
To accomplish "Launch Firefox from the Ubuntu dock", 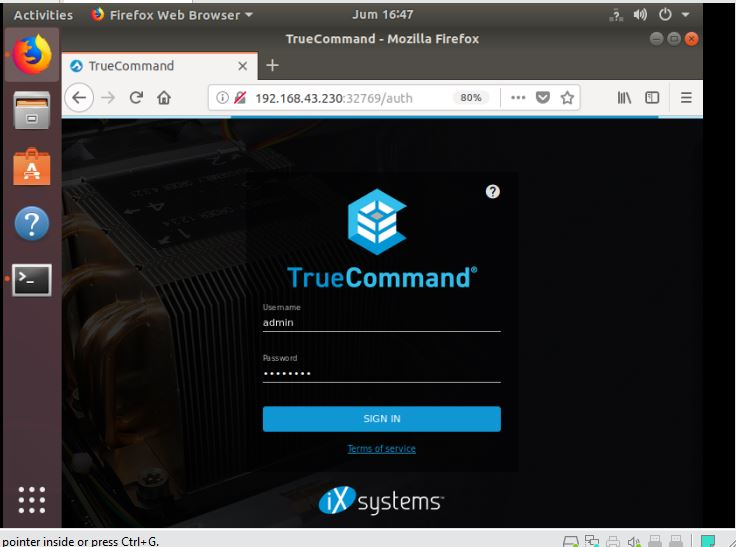I will (32, 54).
